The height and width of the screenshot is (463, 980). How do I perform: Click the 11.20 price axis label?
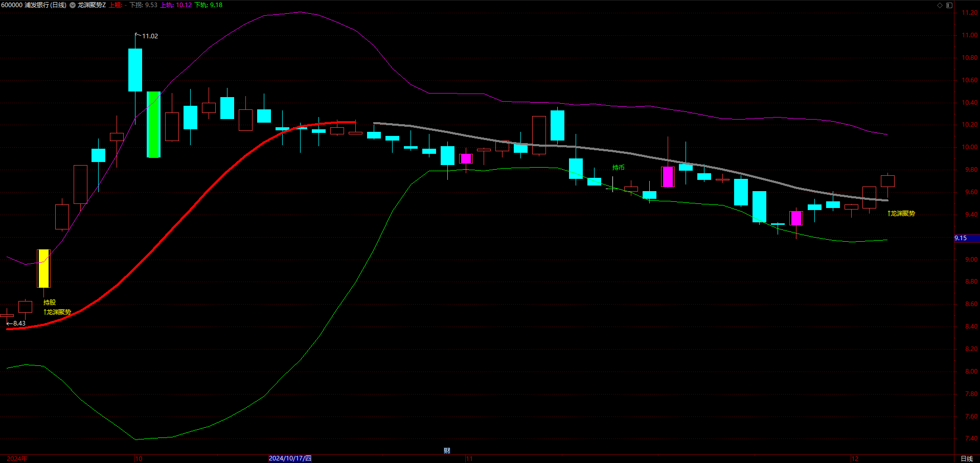[969, 13]
